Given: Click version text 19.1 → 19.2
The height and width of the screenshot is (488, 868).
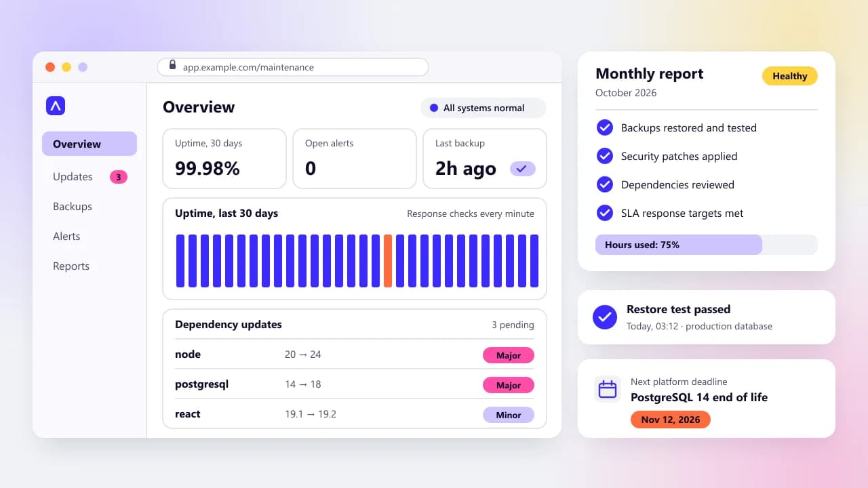Looking at the screenshot, I should click(x=311, y=414).
